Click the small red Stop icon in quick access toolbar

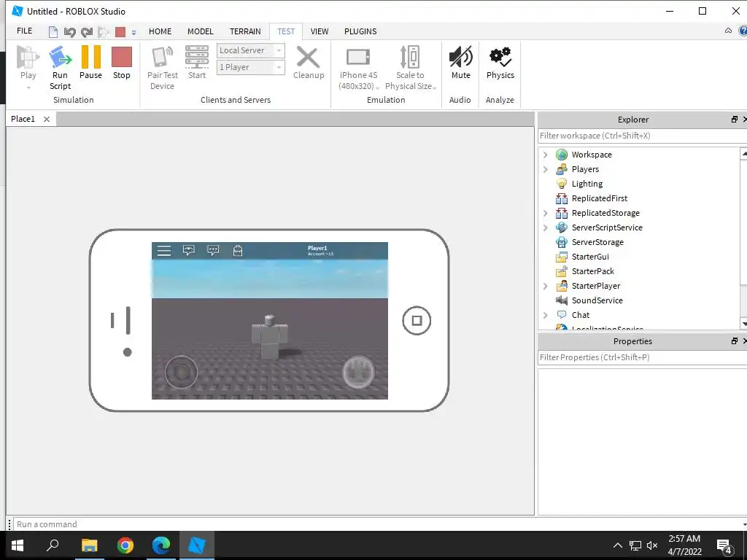click(120, 32)
